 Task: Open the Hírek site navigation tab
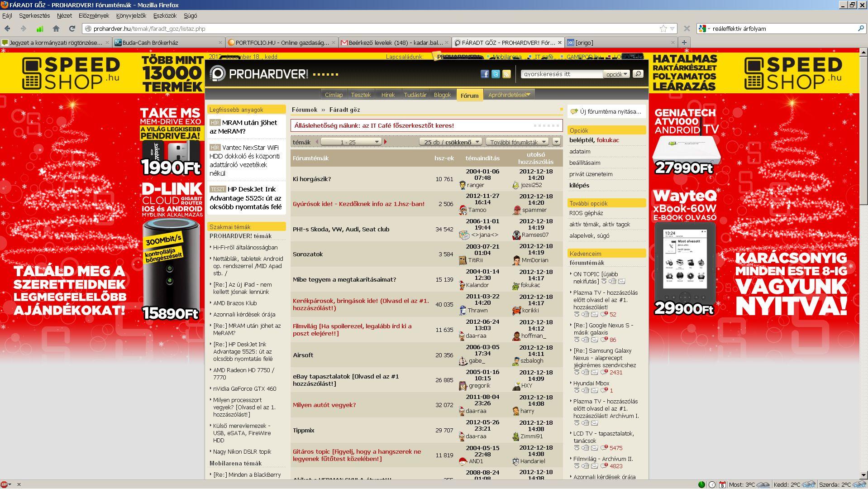pos(388,95)
